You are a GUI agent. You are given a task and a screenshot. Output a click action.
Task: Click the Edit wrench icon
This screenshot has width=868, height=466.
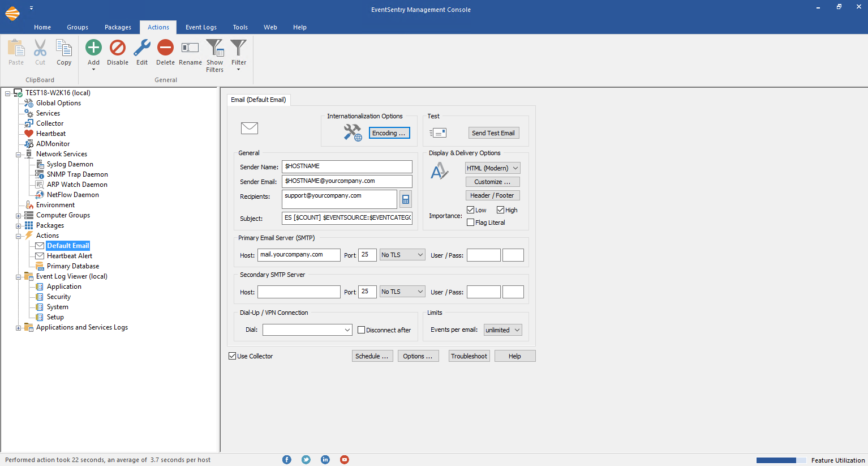[142, 48]
